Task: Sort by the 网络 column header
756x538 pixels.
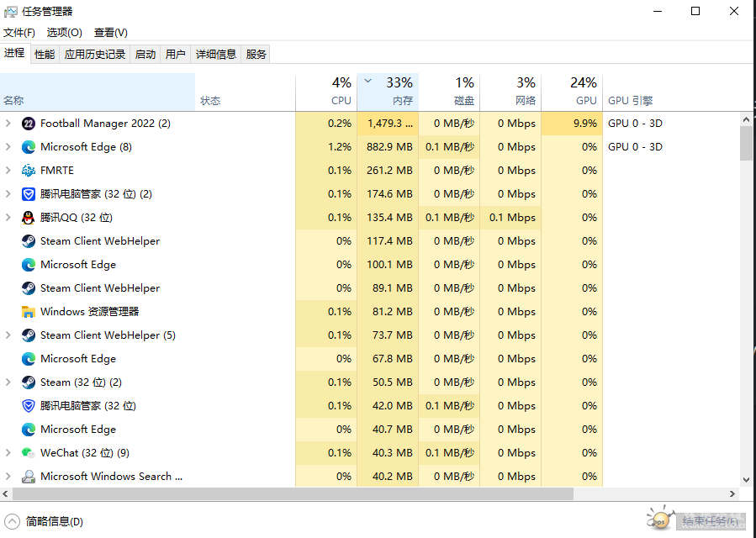Action: pos(510,92)
